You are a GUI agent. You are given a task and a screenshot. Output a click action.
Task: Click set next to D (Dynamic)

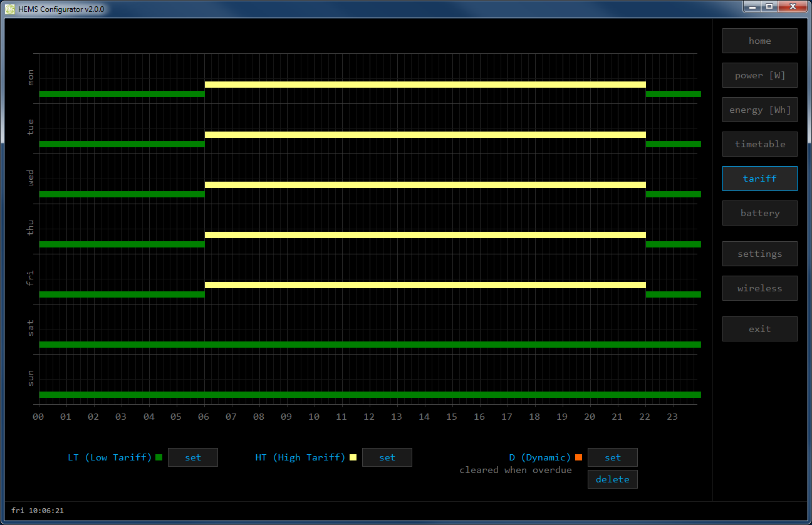(612, 457)
